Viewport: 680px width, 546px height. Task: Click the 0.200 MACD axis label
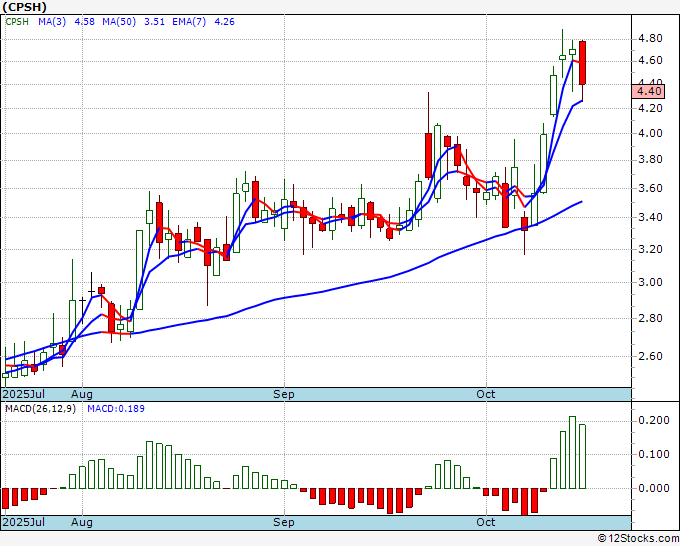654,421
